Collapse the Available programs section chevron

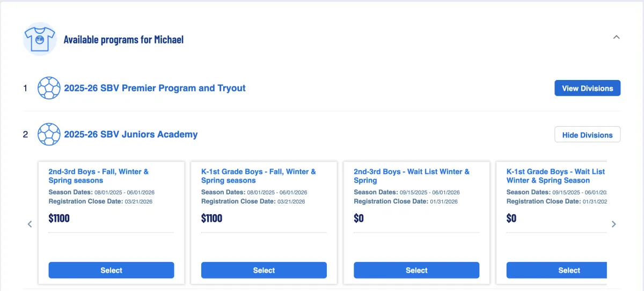tap(616, 38)
